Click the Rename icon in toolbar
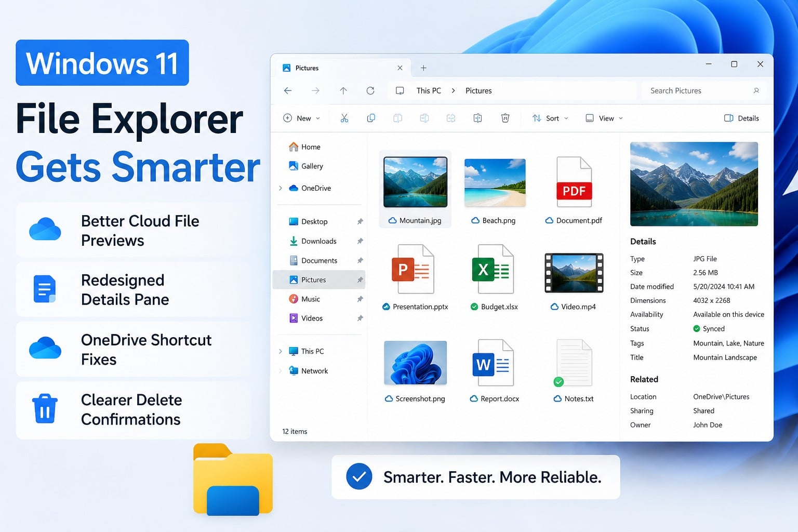The height and width of the screenshot is (532, 798). [x=424, y=118]
